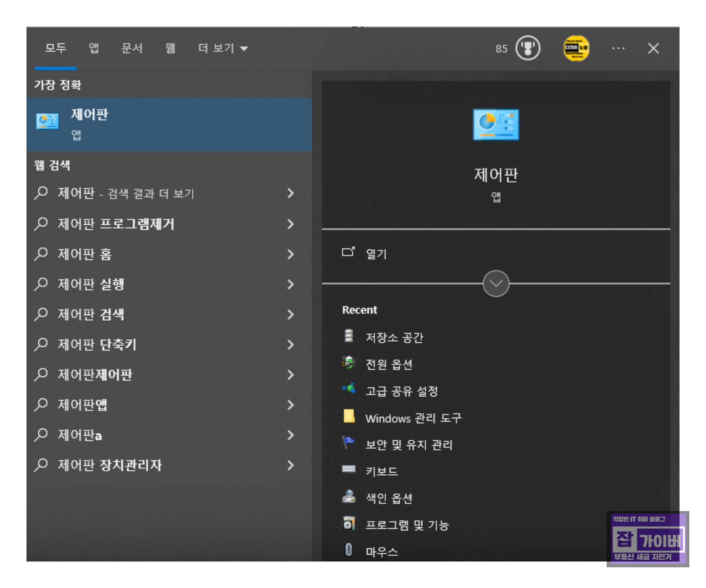
Task: Open 마우스 recent item
Action: click(381, 552)
